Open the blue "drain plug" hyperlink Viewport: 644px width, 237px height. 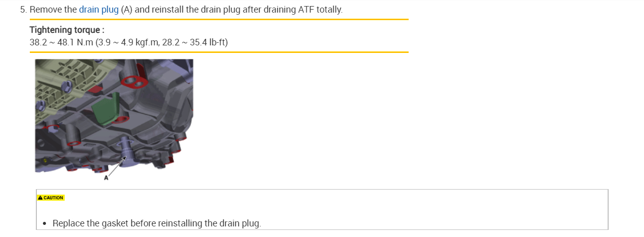tap(98, 10)
